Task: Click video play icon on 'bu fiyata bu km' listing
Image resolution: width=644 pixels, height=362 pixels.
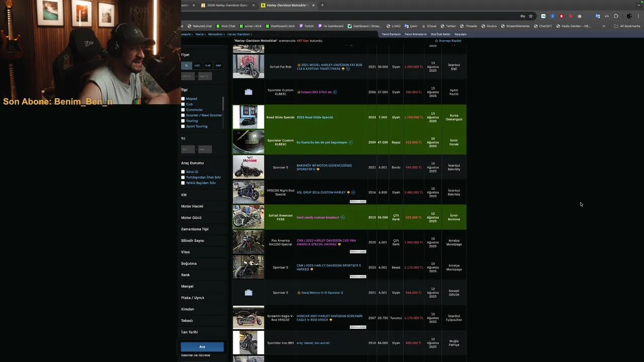Action: pos(351,142)
